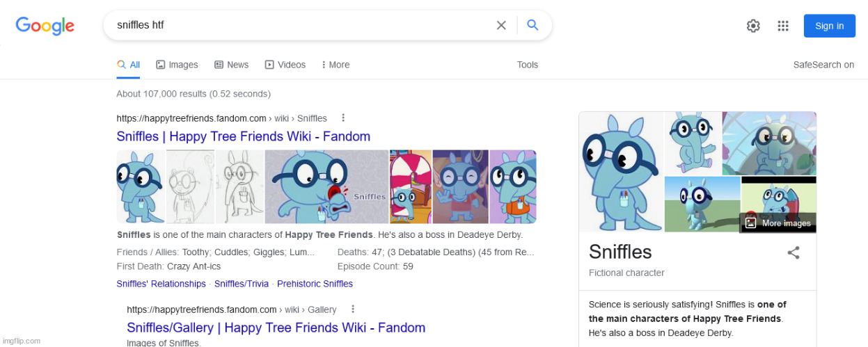Clear the search box with the X icon

(x=501, y=25)
